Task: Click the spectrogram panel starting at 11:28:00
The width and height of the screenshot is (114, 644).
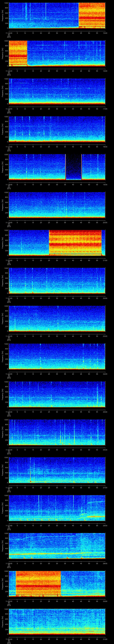Action: 57,546
